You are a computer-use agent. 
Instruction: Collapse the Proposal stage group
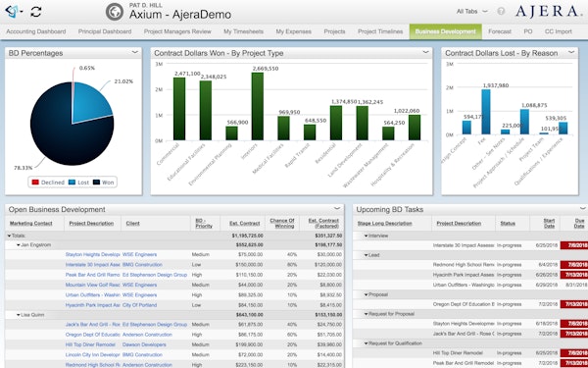[x=366, y=294]
